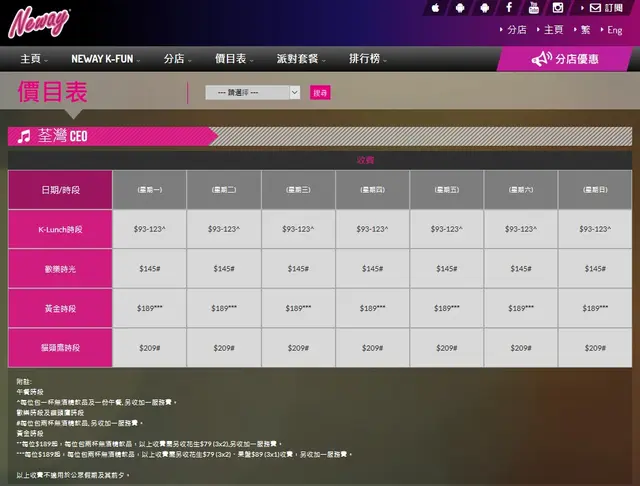Click the top-right 分店 link
The height and width of the screenshot is (486, 640).
pos(515,30)
